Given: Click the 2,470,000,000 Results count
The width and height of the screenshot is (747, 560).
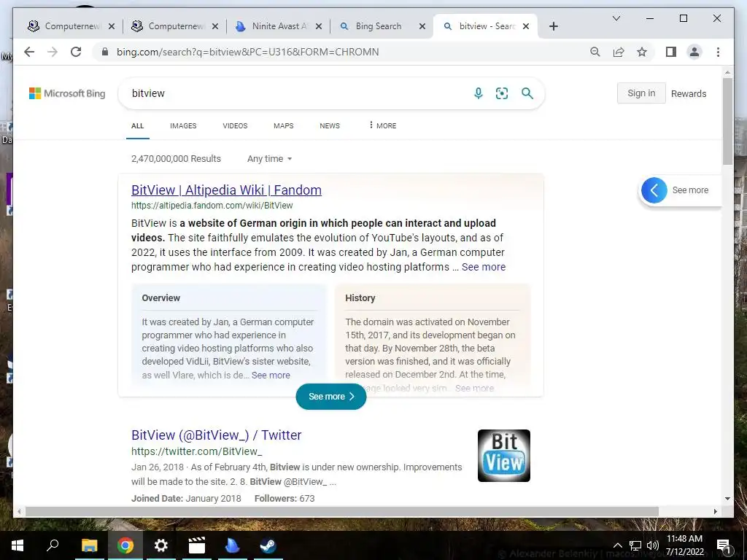Looking at the screenshot, I should pyautogui.click(x=176, y=158).
